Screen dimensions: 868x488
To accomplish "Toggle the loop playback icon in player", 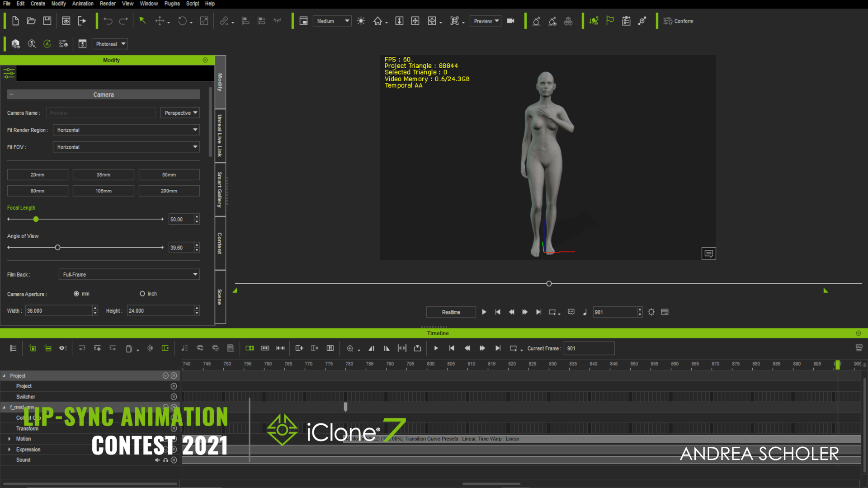I will (552, 312).
